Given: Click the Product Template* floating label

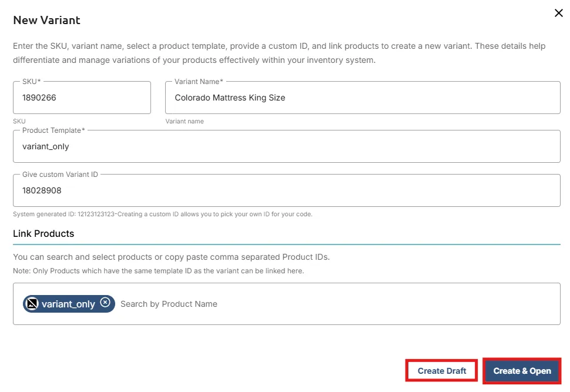Looking at the screenshot, I should coord(53,130).
